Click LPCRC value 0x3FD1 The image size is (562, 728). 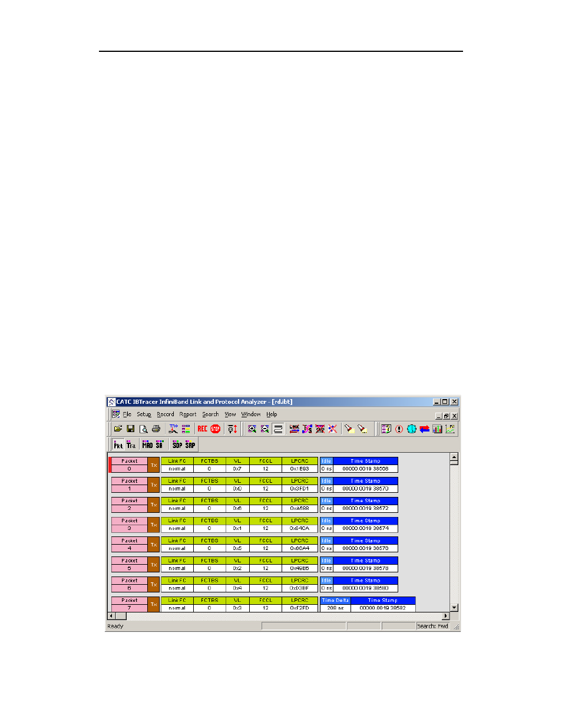pos(300,489)
